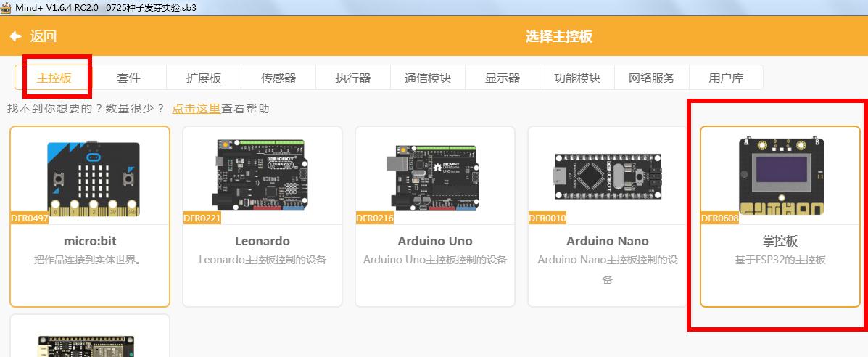Screen dimensions: 868x357
Task: Open the 用户库 tab
Action: pyautogui.click(x=727, y=78)
